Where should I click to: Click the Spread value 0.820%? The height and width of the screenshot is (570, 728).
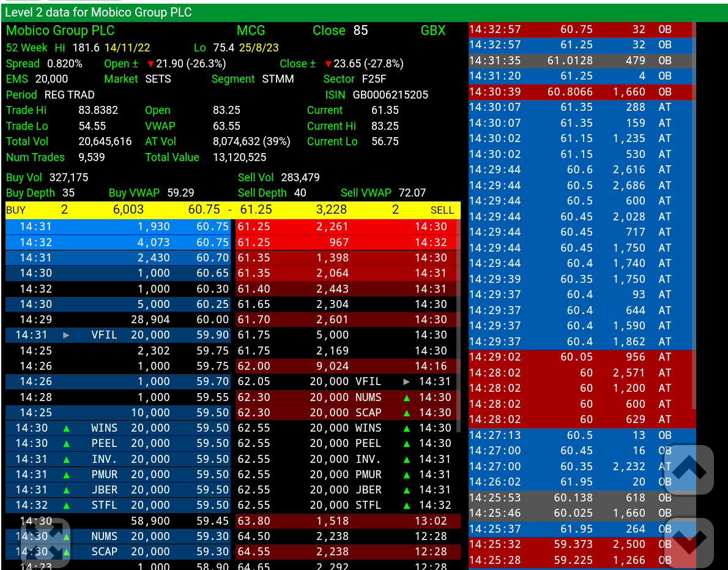coord(64,64)
